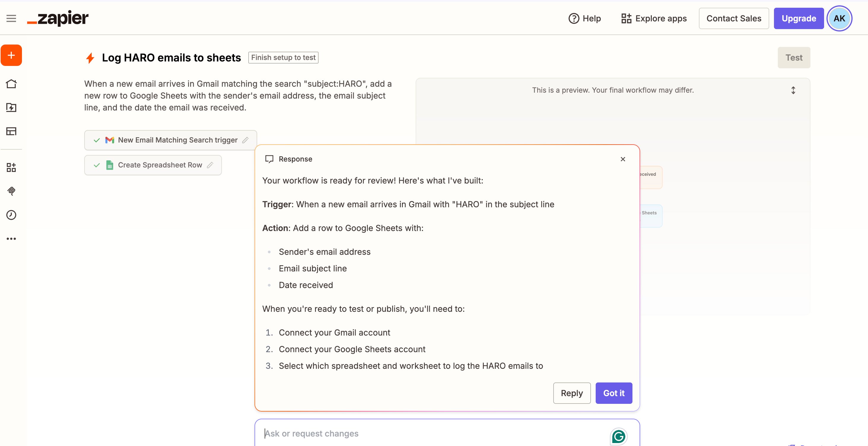868x446 pixels.
Task: Select the Create Spreadsheet Row step
Action: tap(153, 165)
